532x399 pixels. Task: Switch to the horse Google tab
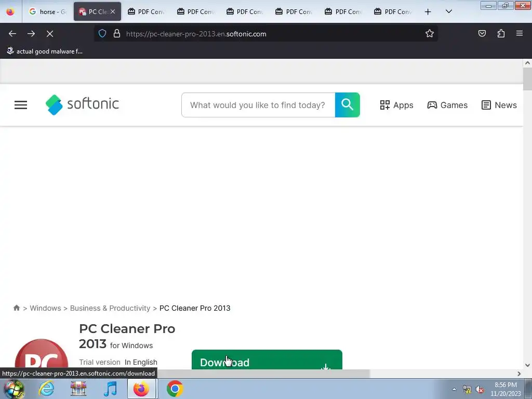point(47,11)
